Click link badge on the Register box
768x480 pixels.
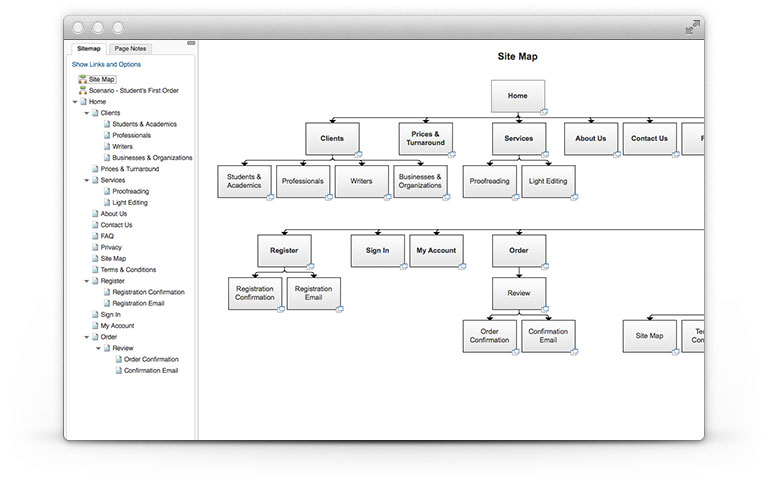pos(311,266)
